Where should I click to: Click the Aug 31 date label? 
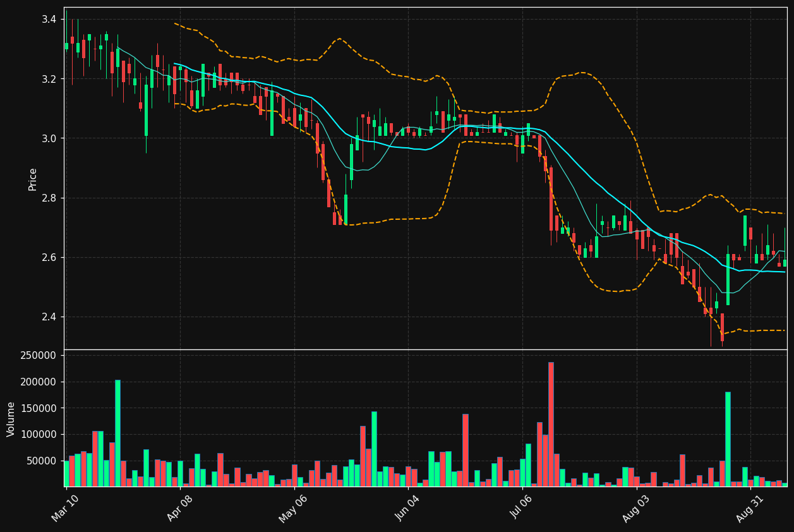[x=750, y=509]
